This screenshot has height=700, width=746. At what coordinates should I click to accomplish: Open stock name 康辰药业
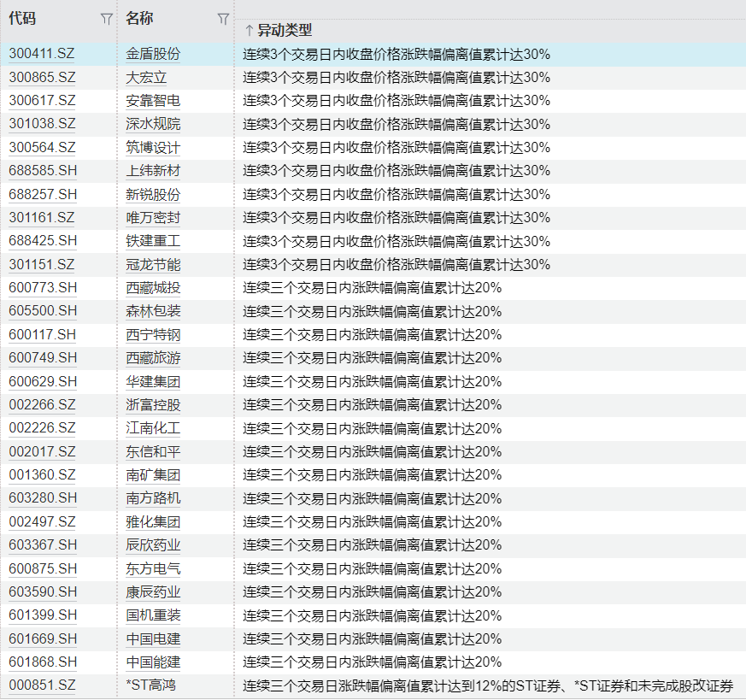click(x=153, y=591)
